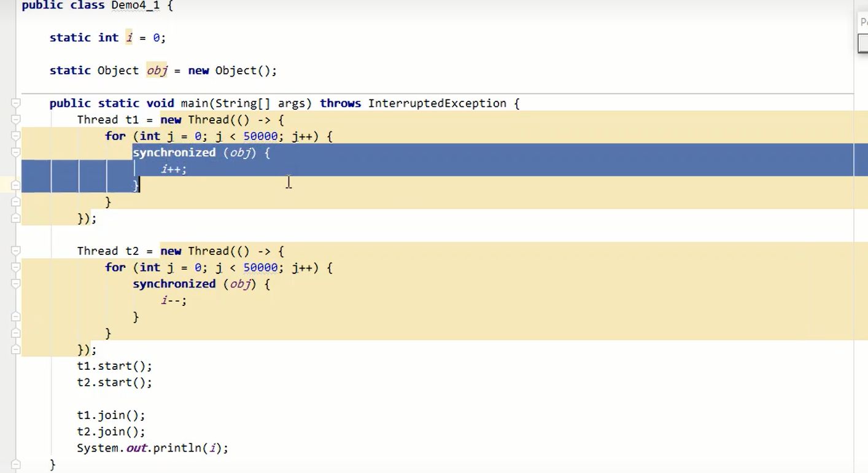Click the highlighted i++ statement
This screenshot has height=473, width=868.
(x=172, y=169)
